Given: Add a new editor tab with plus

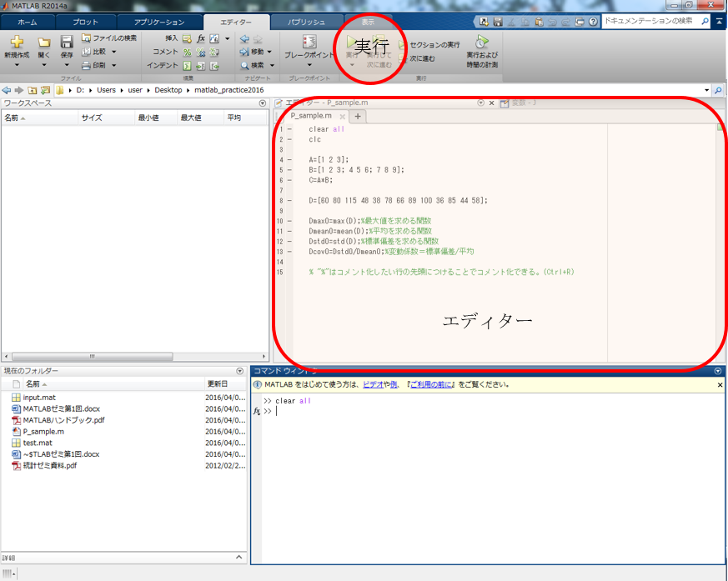Looking at the screenshot, I should [x=358, y=117].
